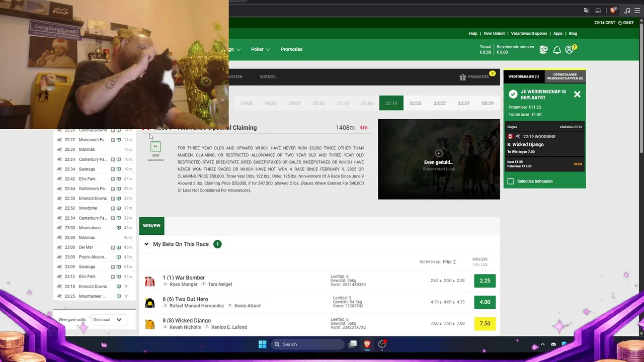Bet on War Bomber at 2.25

tap(485, 281)
